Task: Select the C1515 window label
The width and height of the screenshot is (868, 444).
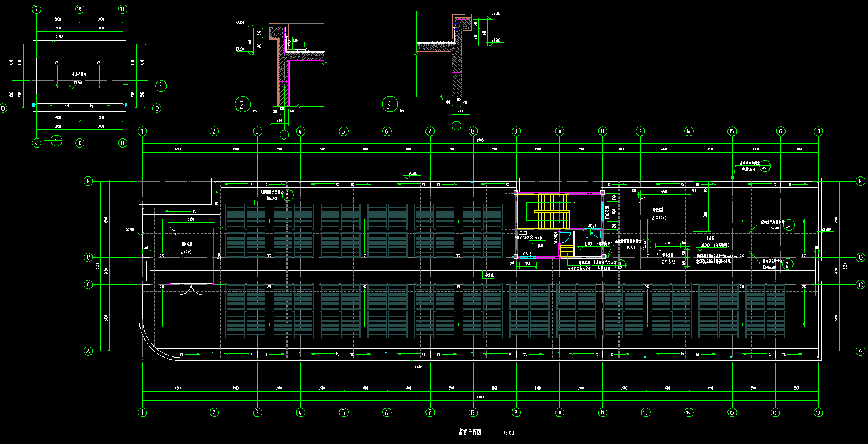Action: pyautogui.click(x=527, y=254)
